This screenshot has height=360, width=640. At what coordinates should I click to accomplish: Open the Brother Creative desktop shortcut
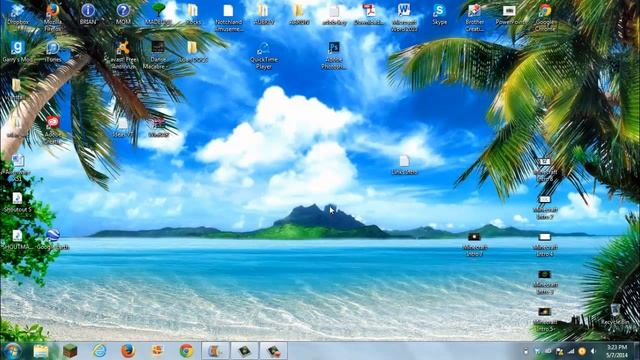tap(474, 17)
